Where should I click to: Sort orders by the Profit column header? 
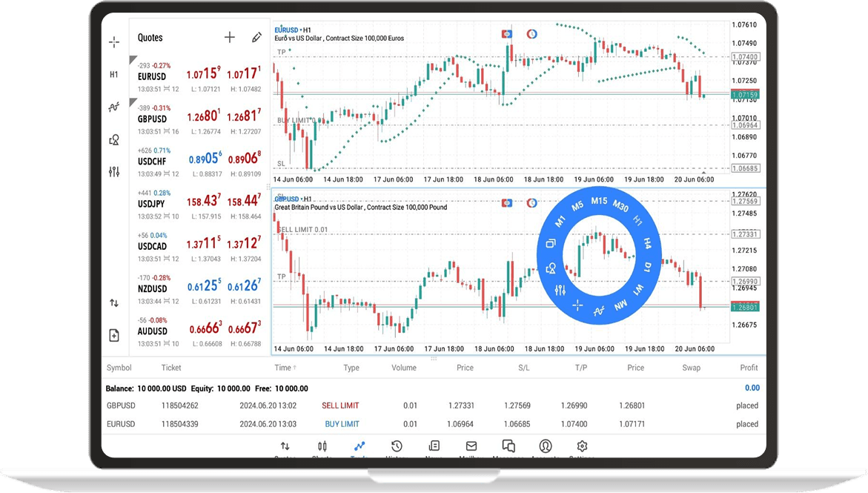[749, 368]
